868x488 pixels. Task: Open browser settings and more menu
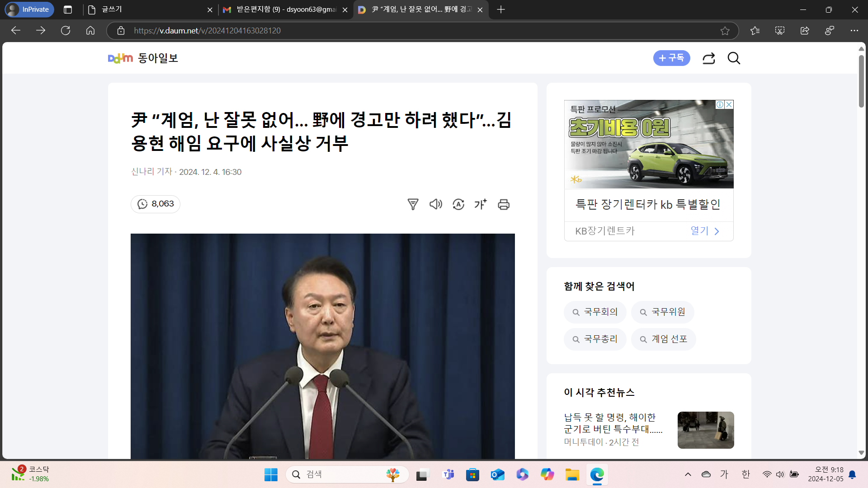(854, 31)
